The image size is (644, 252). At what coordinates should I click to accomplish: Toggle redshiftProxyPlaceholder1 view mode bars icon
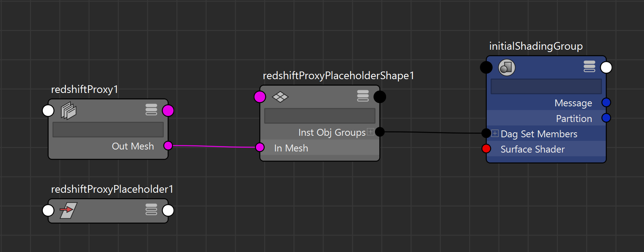pyautogui.click(x=151, y=210)
